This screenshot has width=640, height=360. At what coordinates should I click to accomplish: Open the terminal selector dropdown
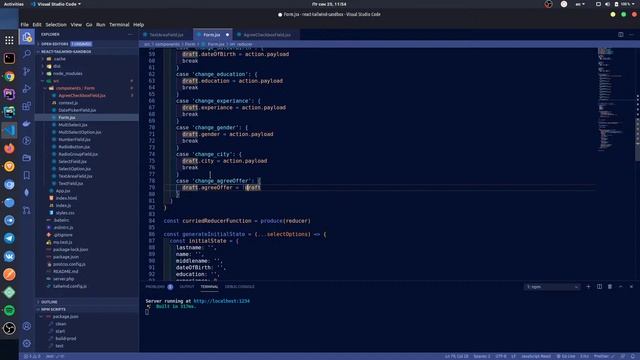pyautogui.click(x=552, y=287)
